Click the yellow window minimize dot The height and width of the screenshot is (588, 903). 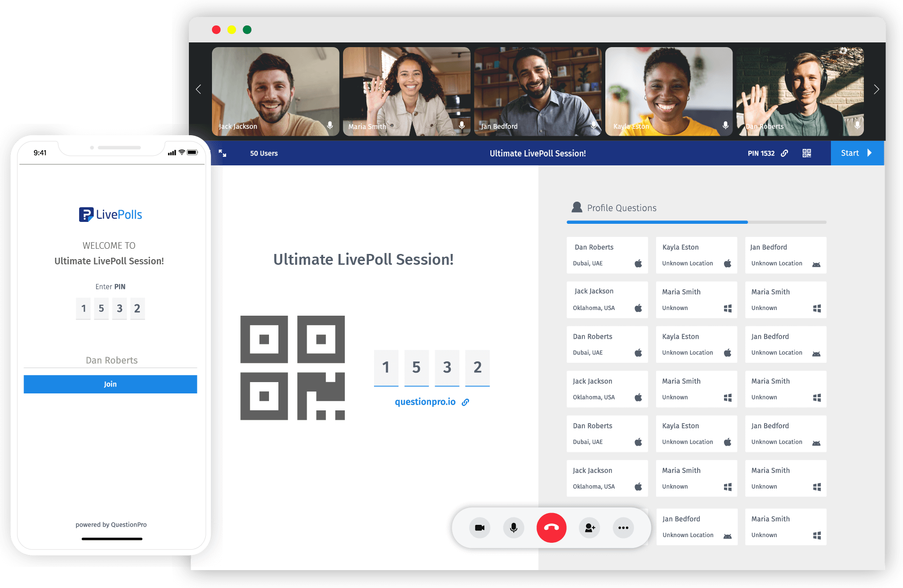click(x=232, y=30)
